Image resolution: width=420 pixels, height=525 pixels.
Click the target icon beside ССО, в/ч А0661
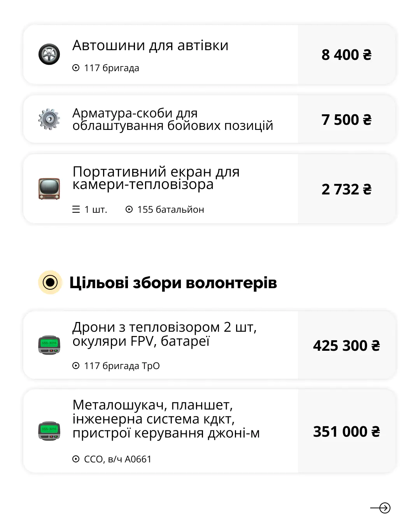coord(76,459)
